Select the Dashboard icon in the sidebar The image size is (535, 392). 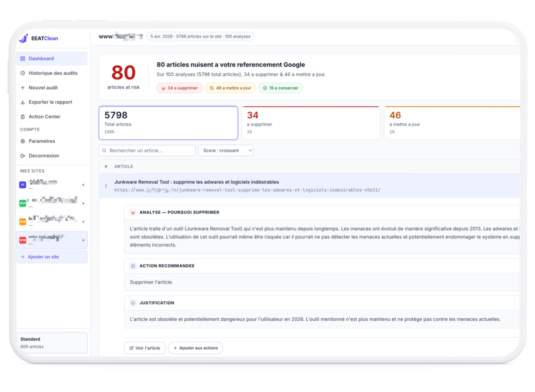point(23,59)
